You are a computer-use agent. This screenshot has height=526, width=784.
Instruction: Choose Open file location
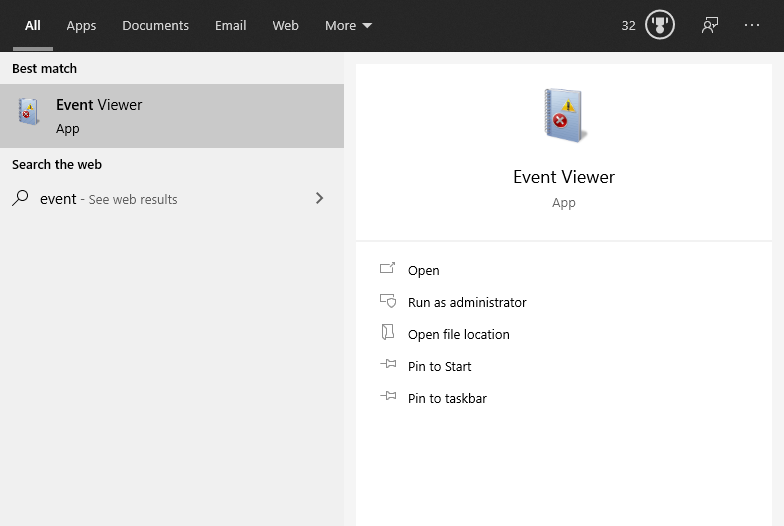[x=458, y=334]
